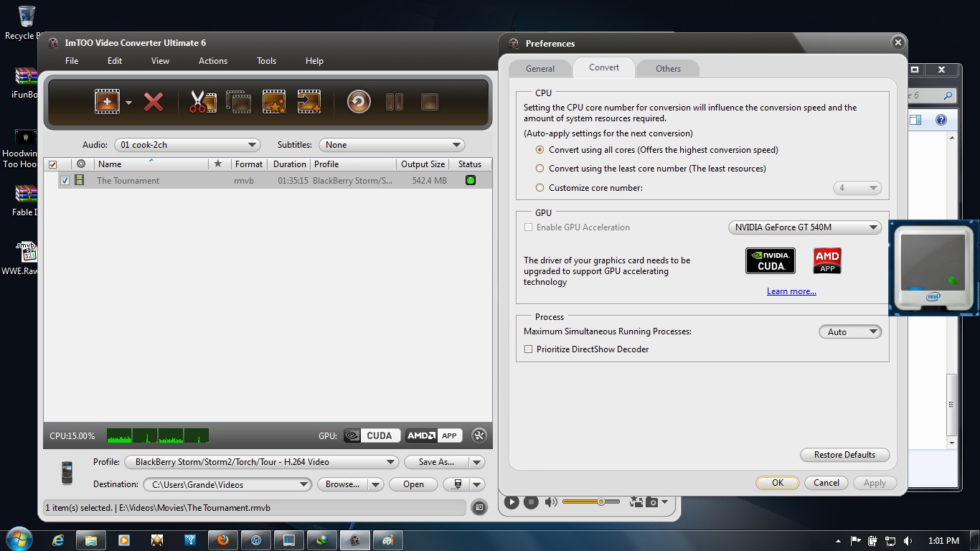This screenshot has width=980, height=551.
Task: Switch to the General preferences tab
Action: tap(540, 69)
